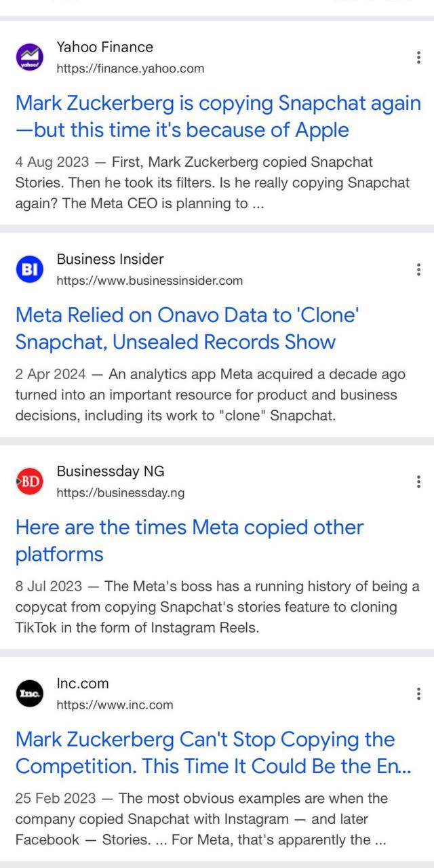Open the three-dot menu on Businessday NG result
This screenshot has width=434, height=868.
418,481
